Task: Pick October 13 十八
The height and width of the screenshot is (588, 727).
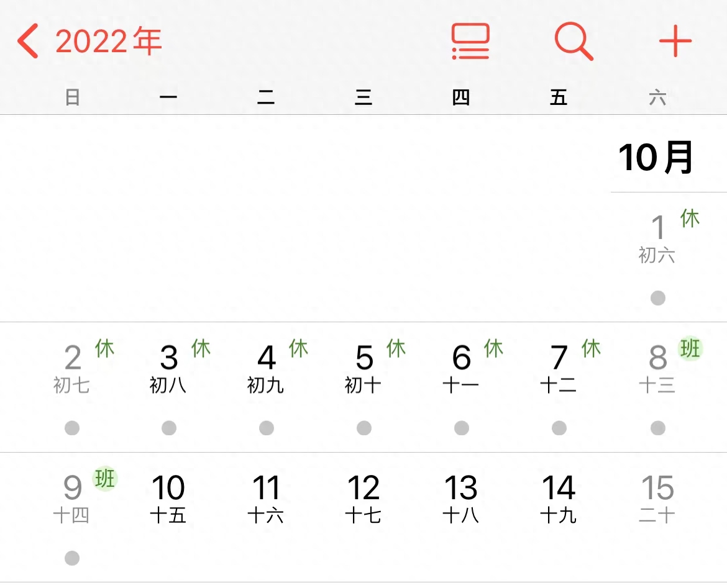Action: 461,499
